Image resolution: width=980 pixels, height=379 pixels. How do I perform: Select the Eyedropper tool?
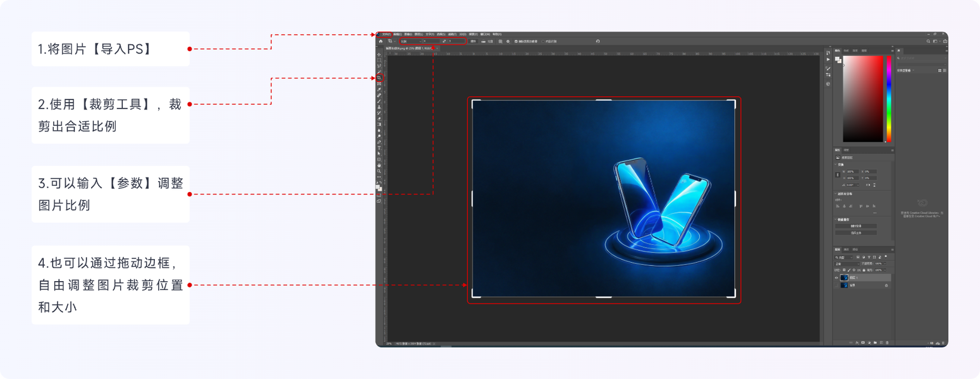[379, 89]
